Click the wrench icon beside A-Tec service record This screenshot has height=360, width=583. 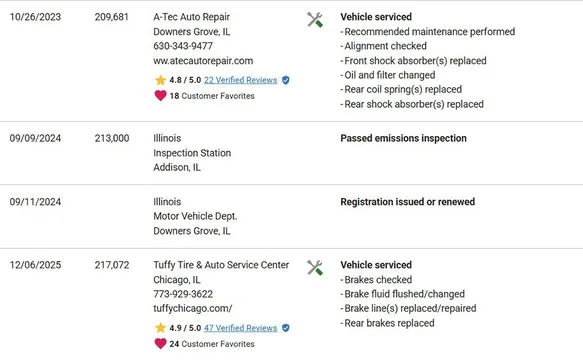click(315, 20)
